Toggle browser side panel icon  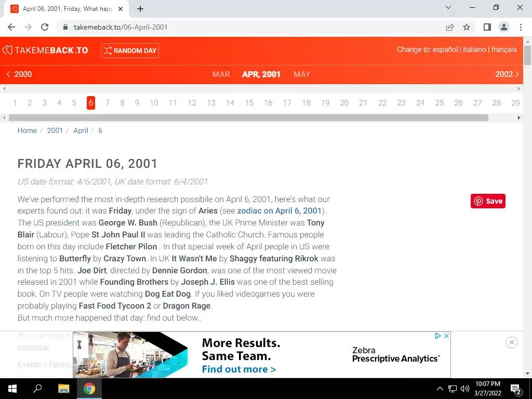tap(487, 27)
